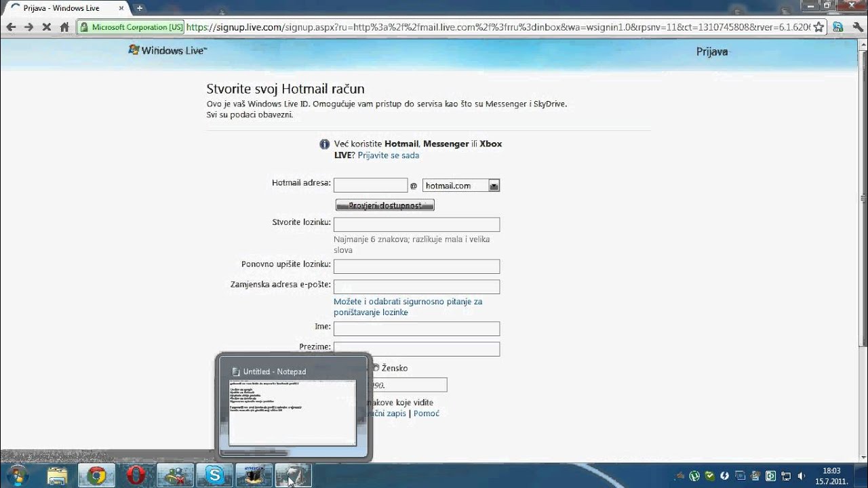Focus the Hotmail adresa username field
The width and height of the screenshot is (868, 488).
click(371, 185)
